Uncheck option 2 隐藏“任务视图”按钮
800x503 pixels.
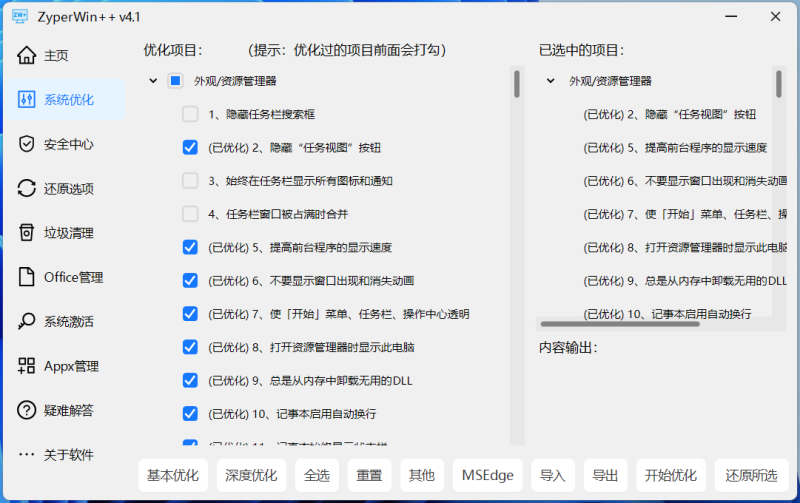[190, 147]
